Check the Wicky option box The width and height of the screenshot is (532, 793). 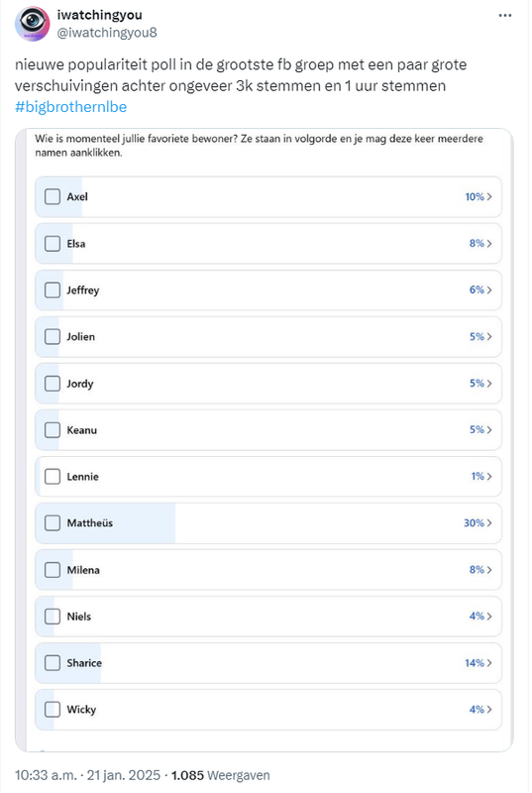(53, 710)
